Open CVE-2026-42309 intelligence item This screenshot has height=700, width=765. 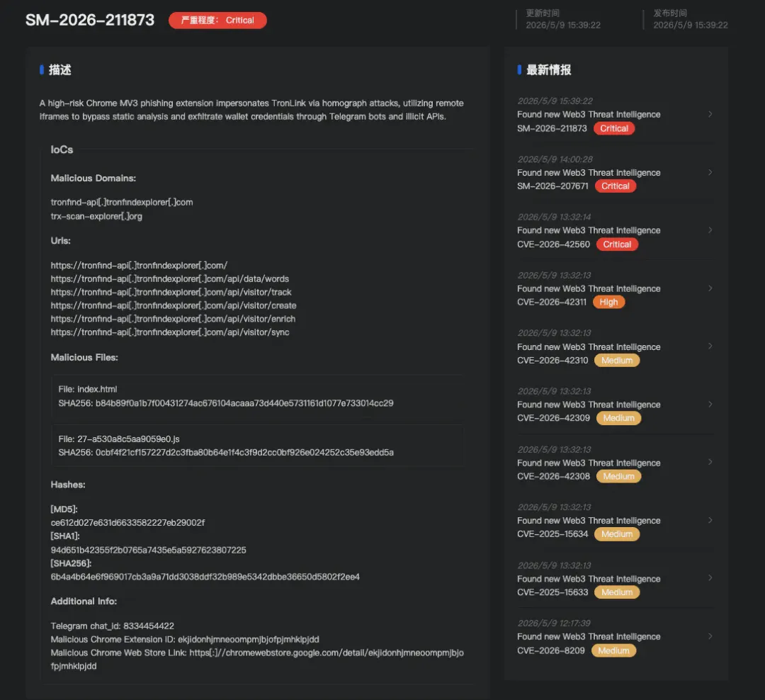point(616,405)
